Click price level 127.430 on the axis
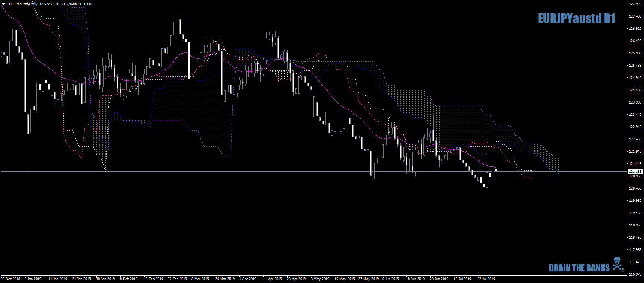Viewport: 644px width, 283px height. pyautogui.click(x=635, y=16)
